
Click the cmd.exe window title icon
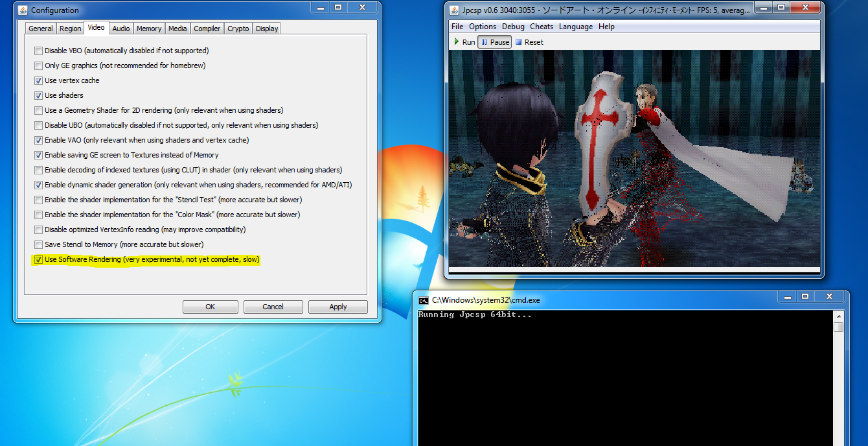point(423,300)
